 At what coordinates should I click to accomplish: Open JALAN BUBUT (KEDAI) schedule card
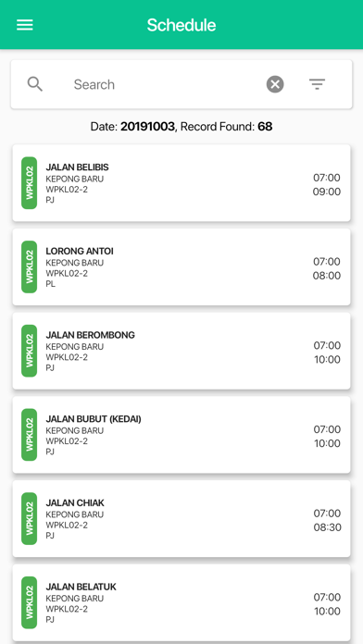(x=181, y=435)
